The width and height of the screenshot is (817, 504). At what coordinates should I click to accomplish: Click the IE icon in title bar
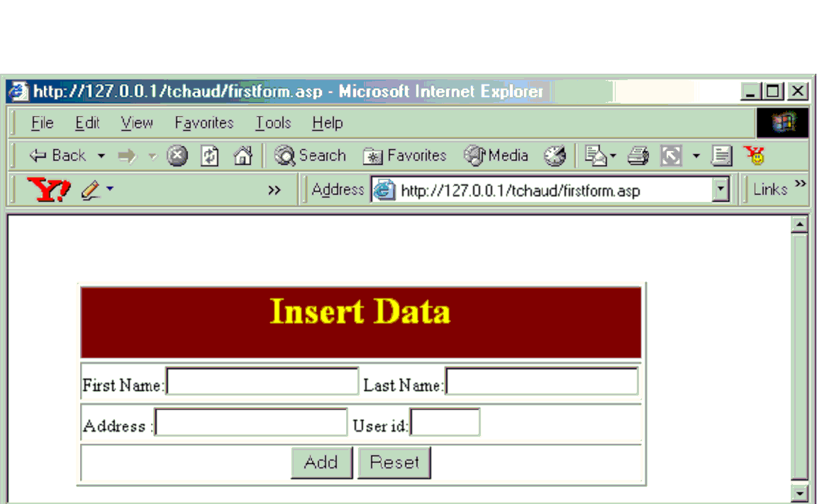(18, 91)
